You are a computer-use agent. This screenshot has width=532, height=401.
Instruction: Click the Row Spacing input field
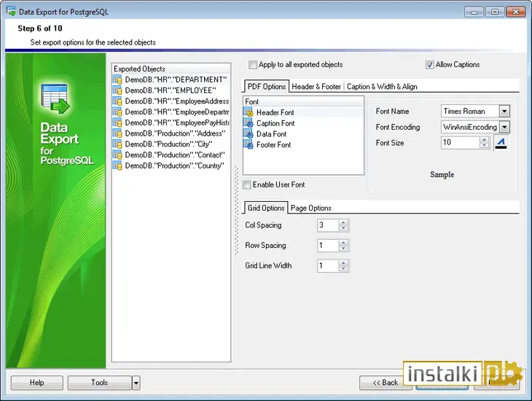328,246
